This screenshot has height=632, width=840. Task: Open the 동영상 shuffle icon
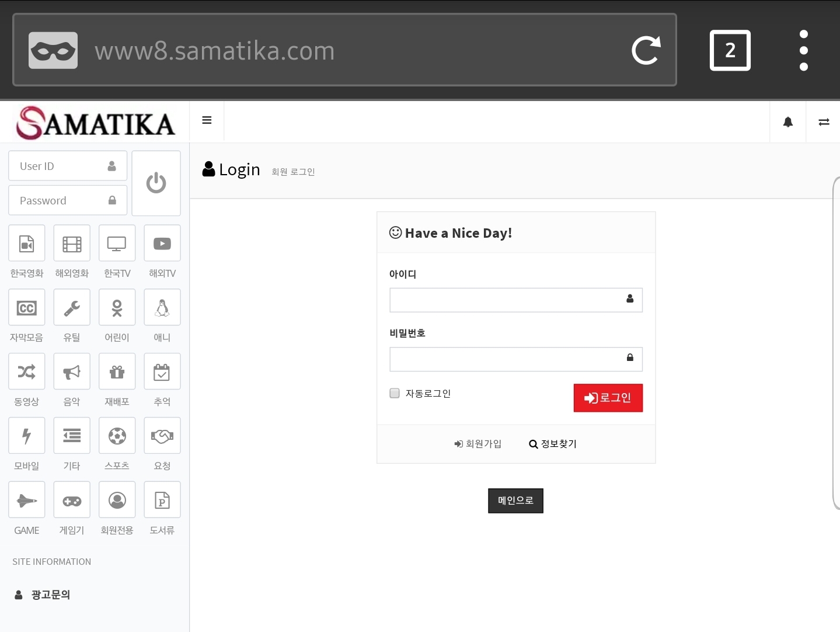27,371
